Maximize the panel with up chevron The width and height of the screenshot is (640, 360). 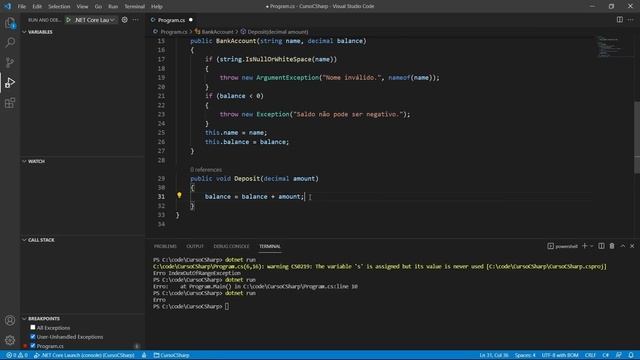click(622, 246)
